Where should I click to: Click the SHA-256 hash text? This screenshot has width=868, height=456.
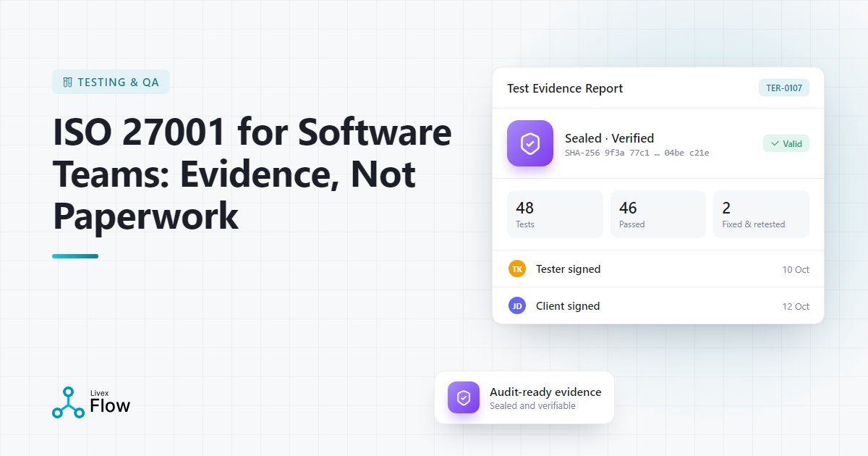tap(637, 153)
